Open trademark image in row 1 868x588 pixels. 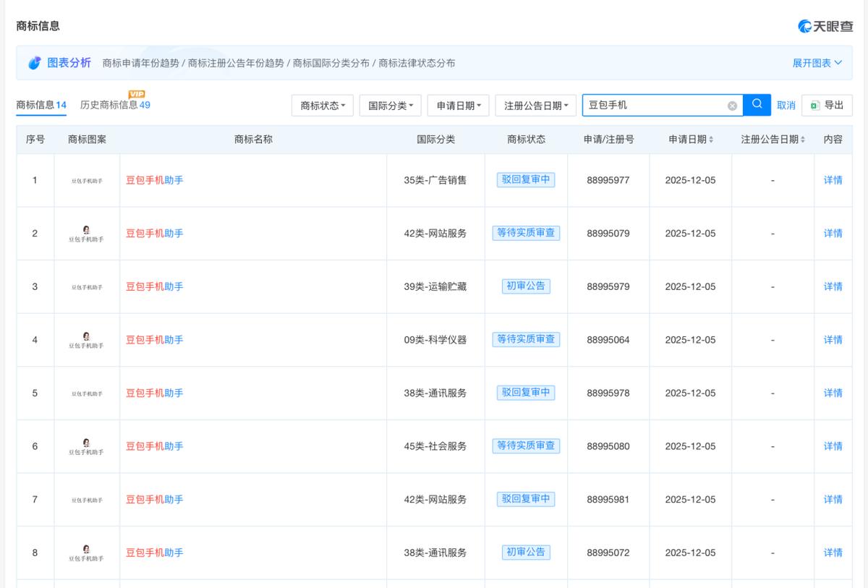tap(87, 181)
